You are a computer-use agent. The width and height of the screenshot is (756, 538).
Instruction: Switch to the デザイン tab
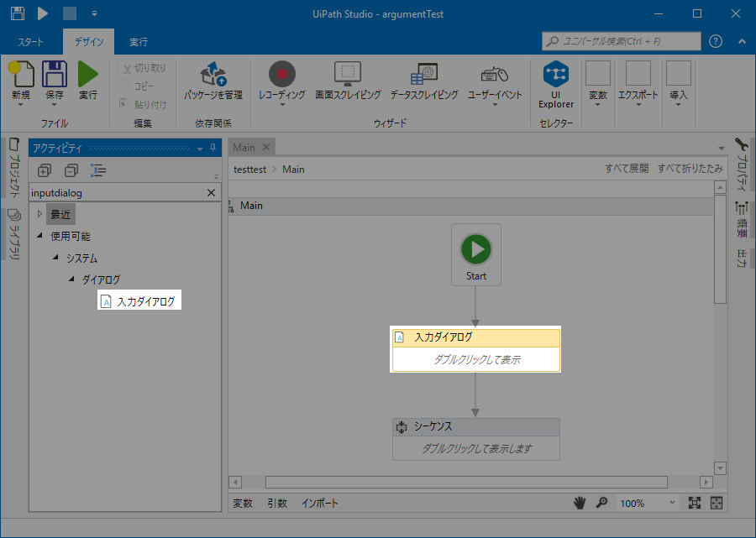(x=89, y=42)
